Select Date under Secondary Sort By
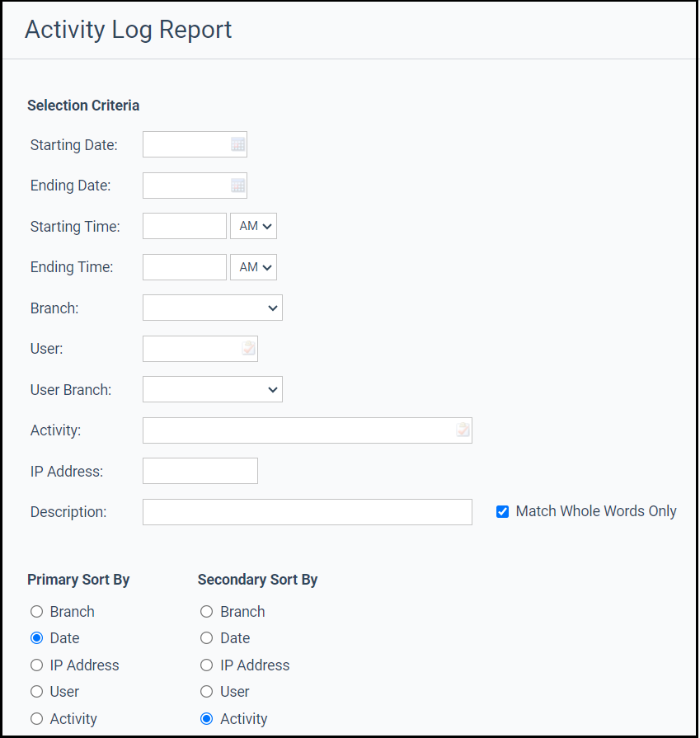Screen dimensions: 700x738 206,637
